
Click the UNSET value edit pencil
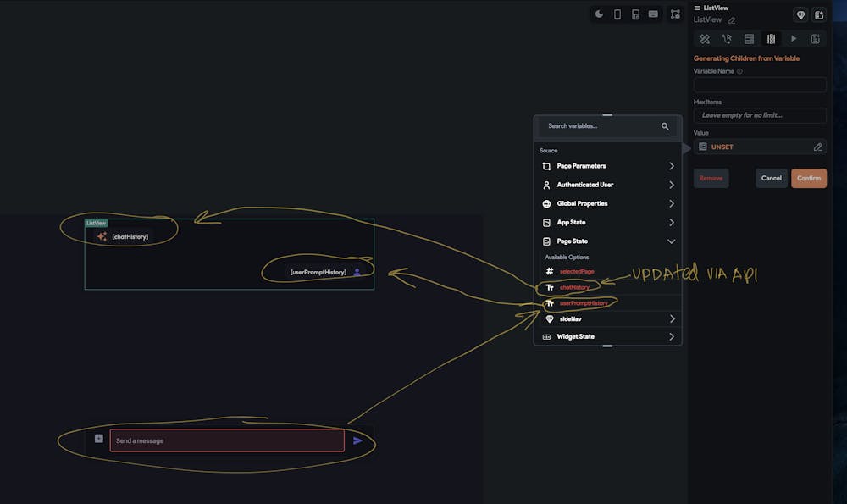[817, 147]
